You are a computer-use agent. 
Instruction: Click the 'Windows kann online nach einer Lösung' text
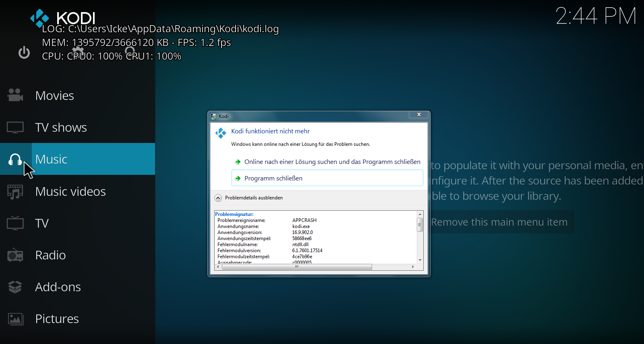point(300,144)
